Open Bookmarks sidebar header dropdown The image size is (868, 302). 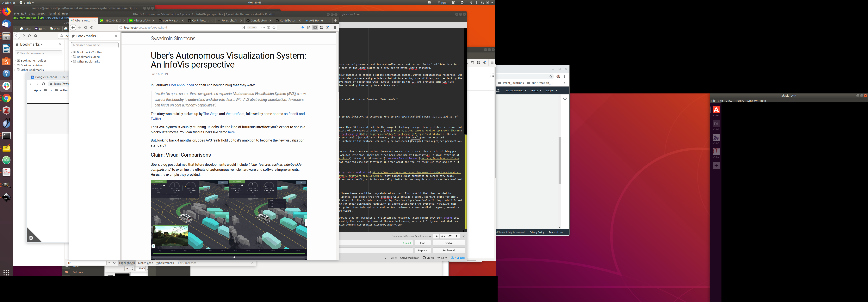[x=87, y=36]
